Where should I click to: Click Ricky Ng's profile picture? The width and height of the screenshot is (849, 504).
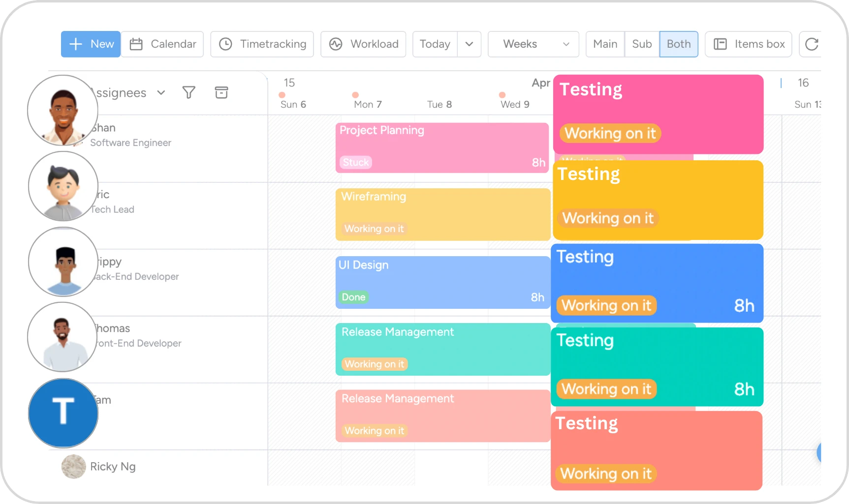[73, 466]
